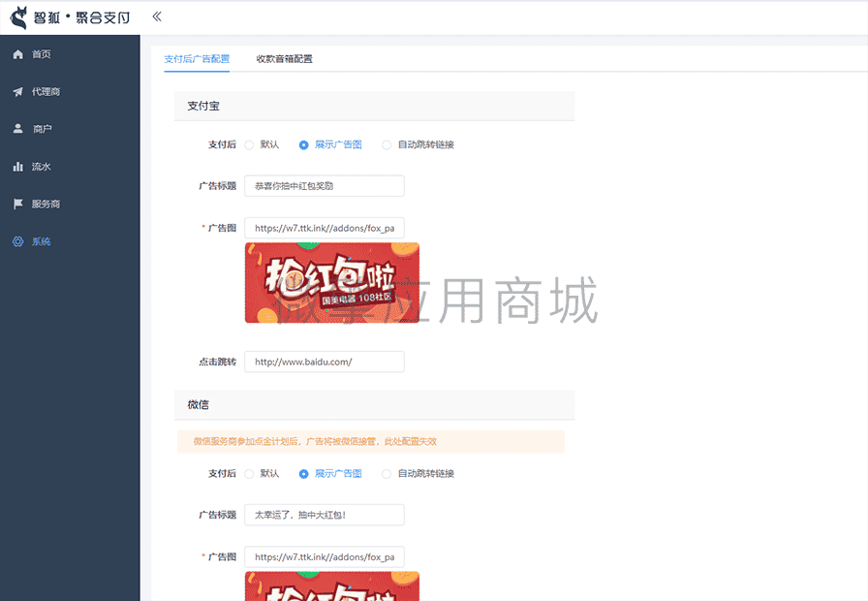Screen dimensions: 868x601
Task: Click the 支付宝 section header
Action: point(374,106)
